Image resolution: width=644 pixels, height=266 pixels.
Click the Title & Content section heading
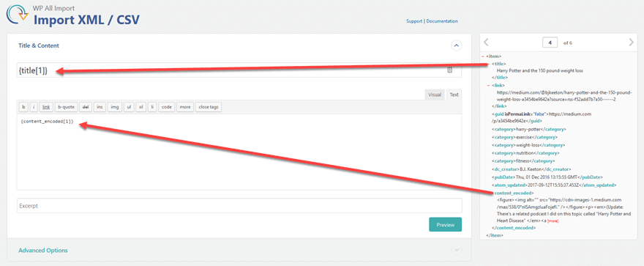pyautogui.click(x=39, y=45)
